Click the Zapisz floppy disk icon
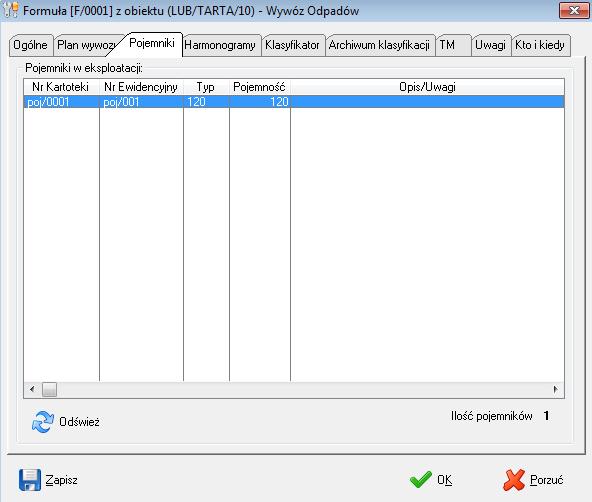The width and height of the screenshot is (592, 502). tap(30, 480)
